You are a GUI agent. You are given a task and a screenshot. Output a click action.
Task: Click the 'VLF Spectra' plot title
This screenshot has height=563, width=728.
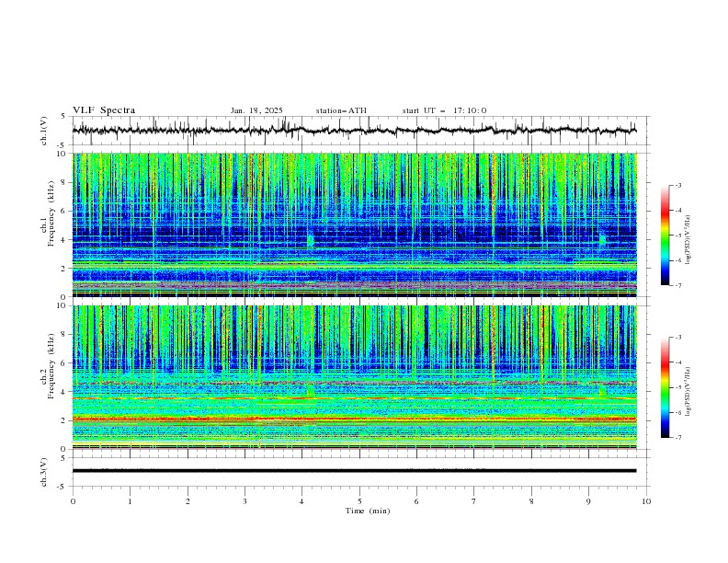tap(104, 110)
